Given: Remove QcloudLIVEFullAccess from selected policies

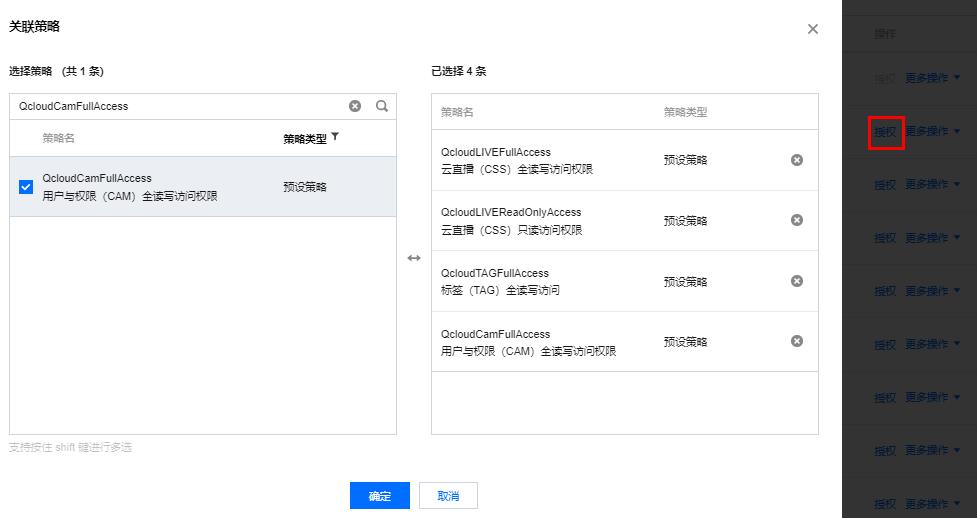Looking at the screenshot, I should coord(796,160).
